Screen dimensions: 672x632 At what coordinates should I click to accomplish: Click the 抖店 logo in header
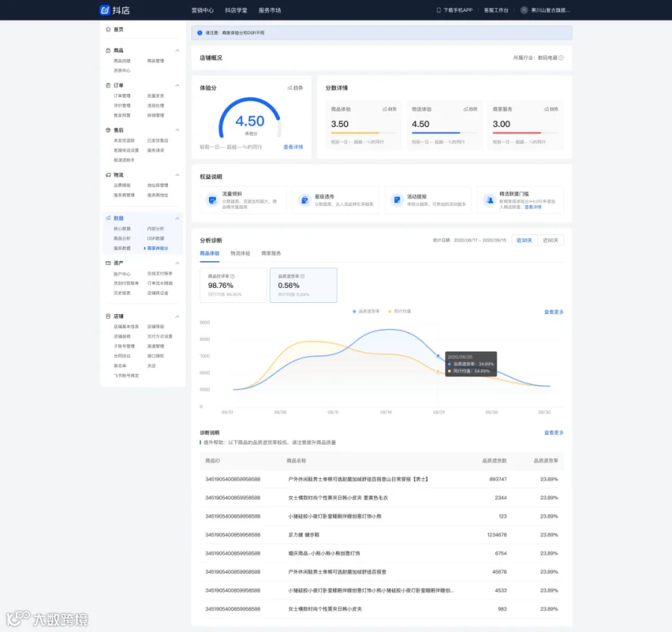[114, 10]
